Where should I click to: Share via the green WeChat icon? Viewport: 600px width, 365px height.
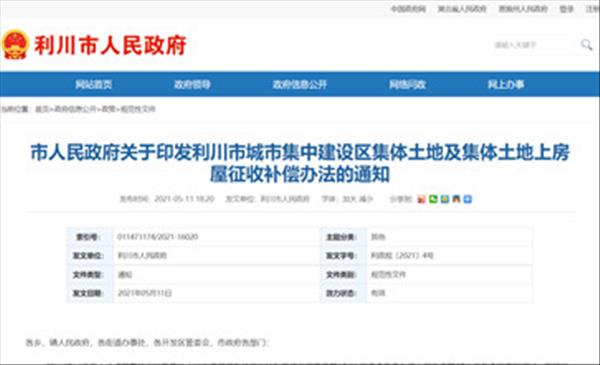[x=433, y=199]
